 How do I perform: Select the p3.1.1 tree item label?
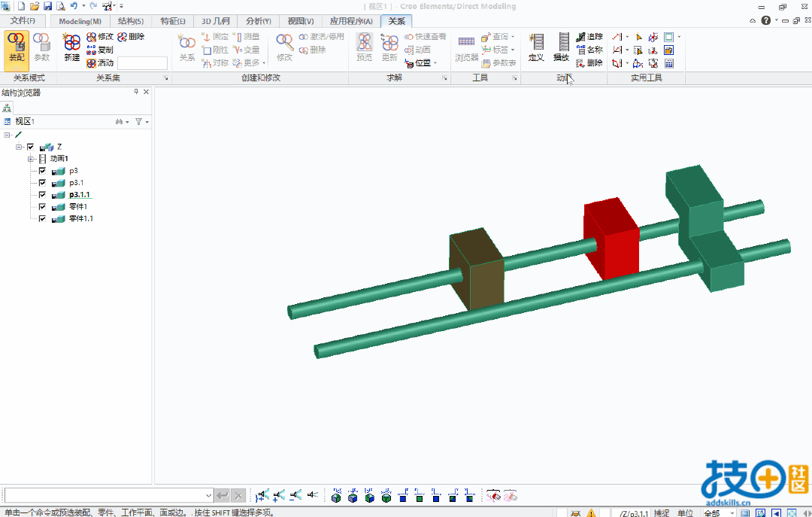80,194
